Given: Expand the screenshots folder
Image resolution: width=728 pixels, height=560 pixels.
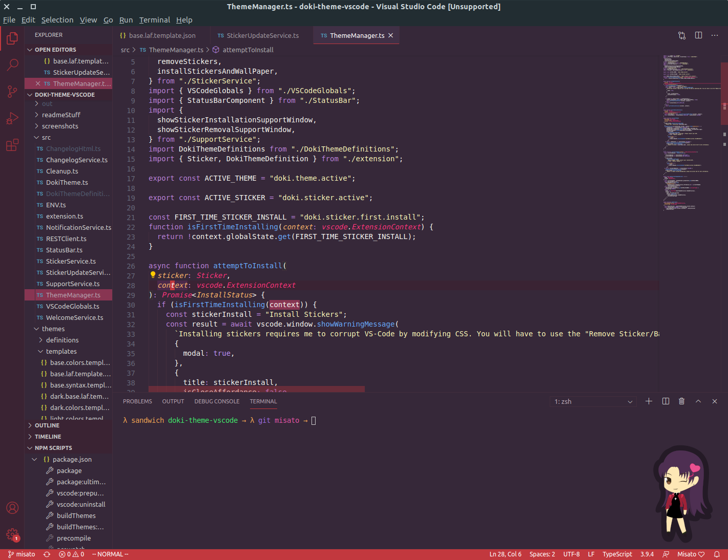Looking at the screenshot, I should click(60, 126).
